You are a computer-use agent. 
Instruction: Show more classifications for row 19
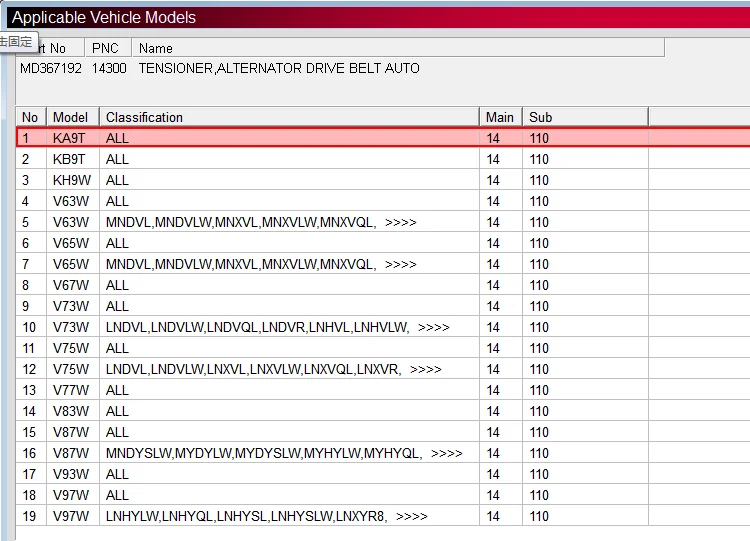(411, 516)
